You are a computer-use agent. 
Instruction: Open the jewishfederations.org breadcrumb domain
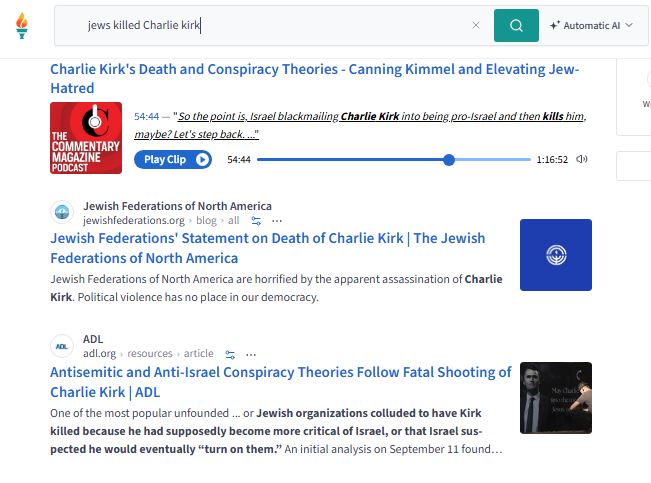[134, 221]
